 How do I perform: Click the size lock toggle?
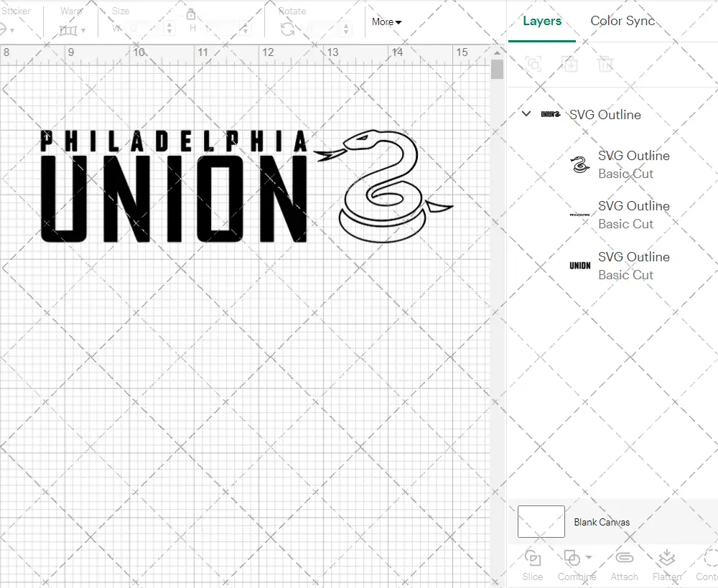pos(191,14)
